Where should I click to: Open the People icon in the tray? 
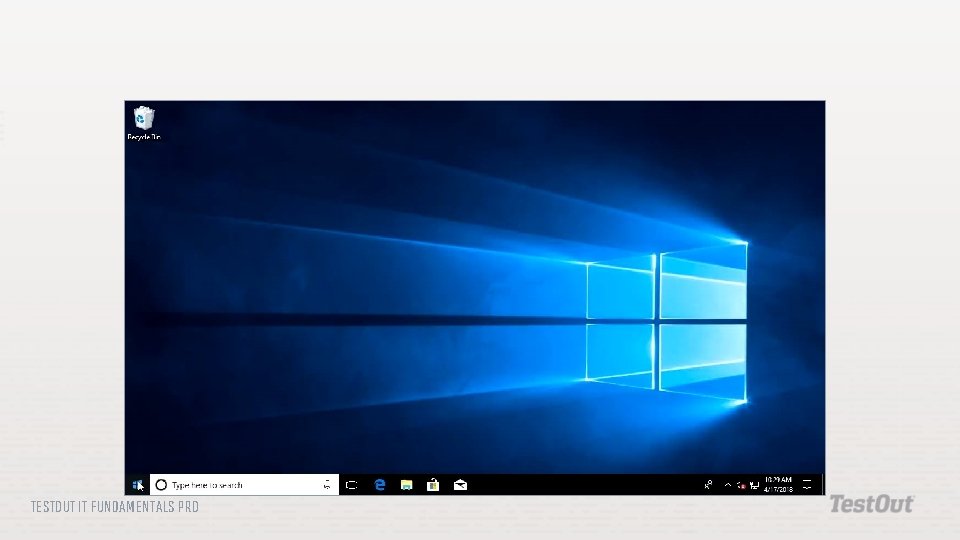[708, 485]
